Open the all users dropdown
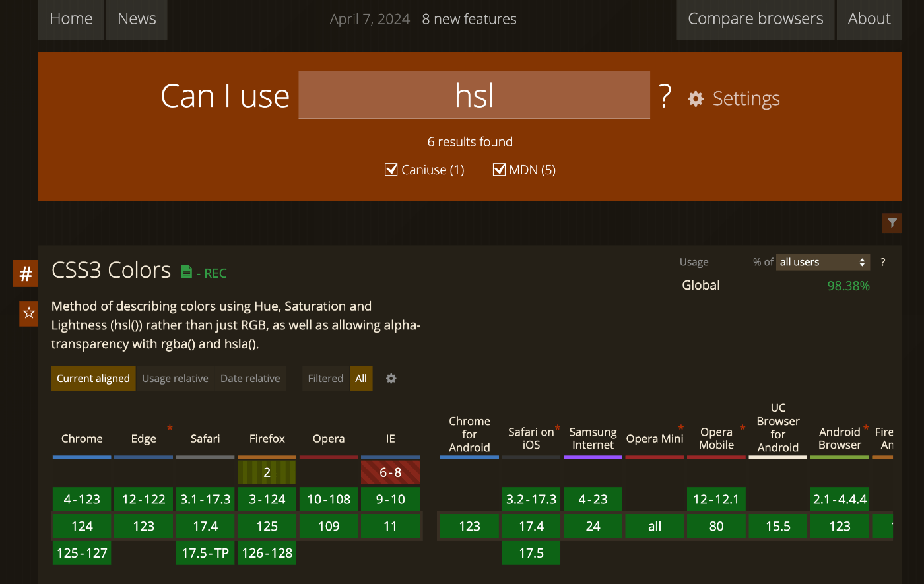The height and width of the screenshot is (584, 924). coord(823,262)
